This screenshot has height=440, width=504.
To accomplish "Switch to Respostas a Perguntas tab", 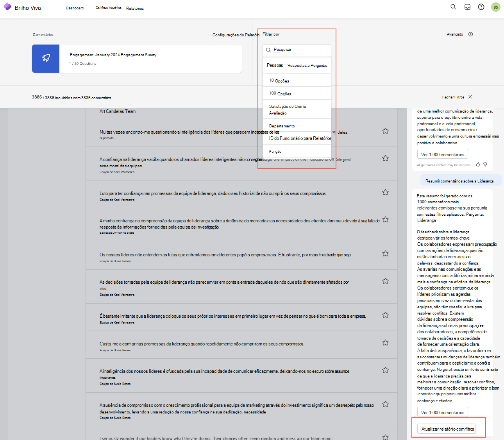I will tap(307, 65).
